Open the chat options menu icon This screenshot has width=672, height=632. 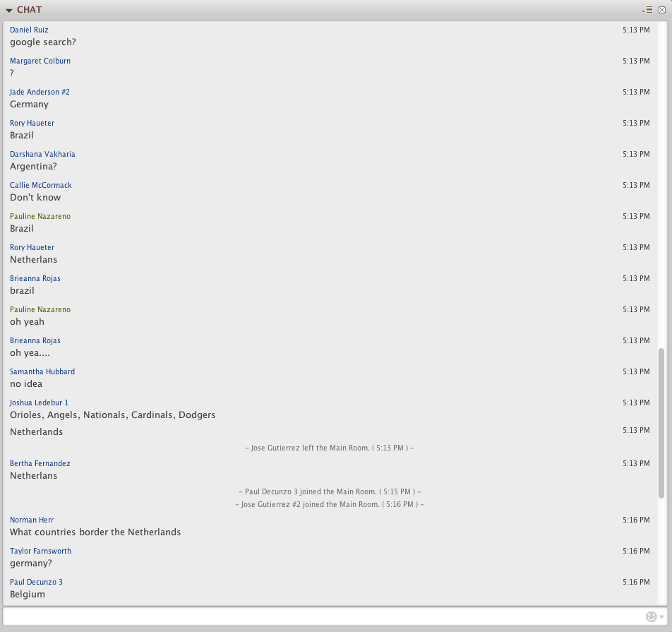click(x=647, y=9)
